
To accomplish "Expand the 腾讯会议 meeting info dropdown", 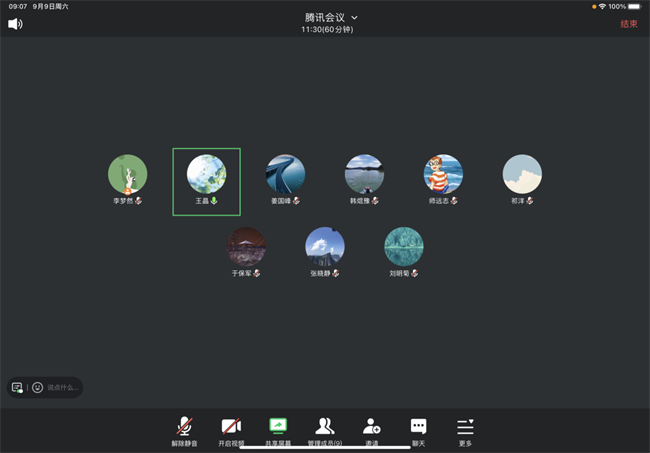I will (x=354, y=17).
